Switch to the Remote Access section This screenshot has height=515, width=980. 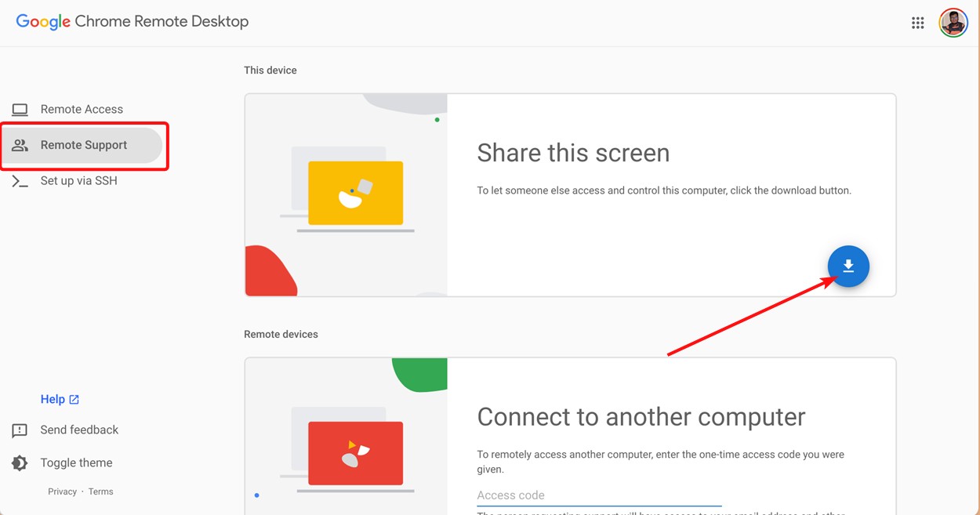[x=81, y=109]
